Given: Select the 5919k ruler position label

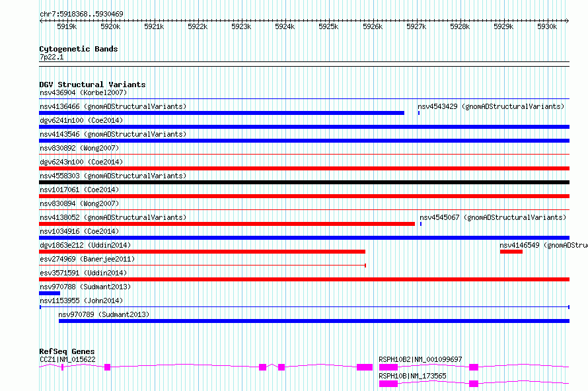Looking at the screenshot, I should pyautogui.click(x=67, y=26).
